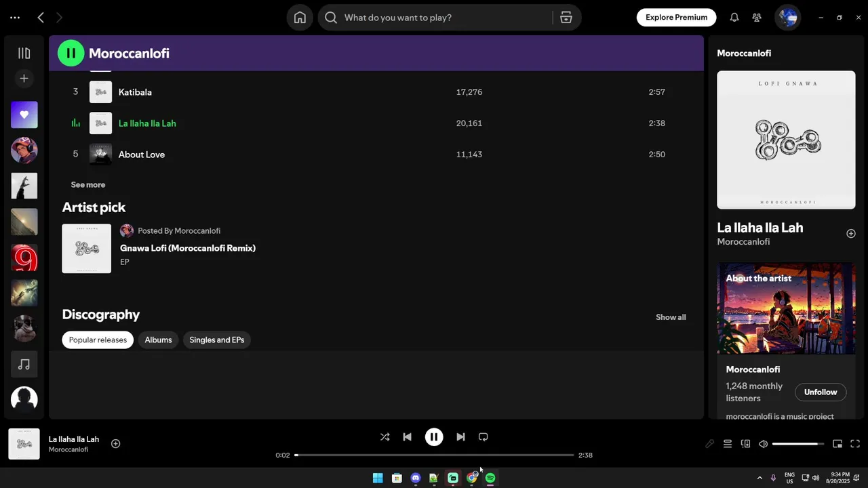
Task: Open the Home page
Action: (300, 18)
